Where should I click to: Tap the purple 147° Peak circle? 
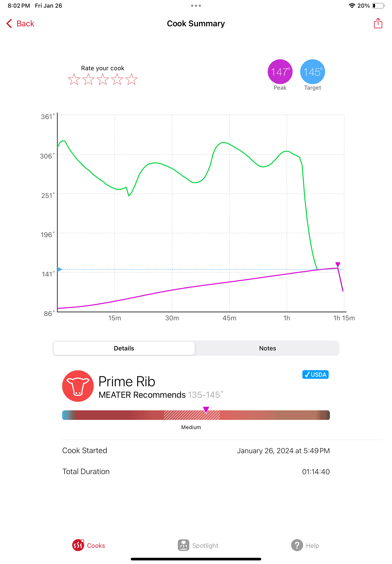pyautogui.click(x=280, y=72)
